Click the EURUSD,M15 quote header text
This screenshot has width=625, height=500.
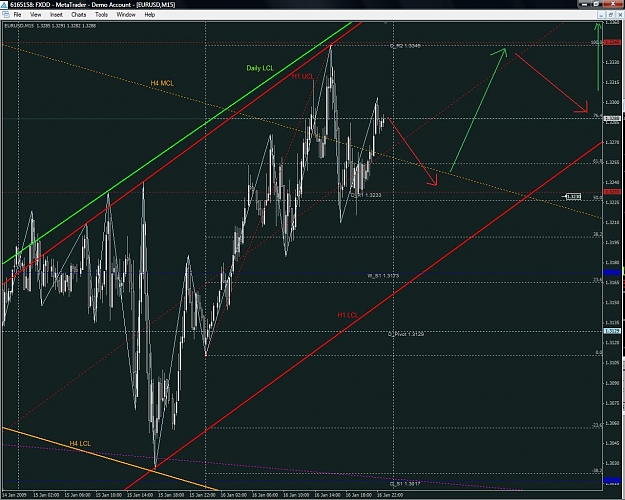[x=50, y=26]
